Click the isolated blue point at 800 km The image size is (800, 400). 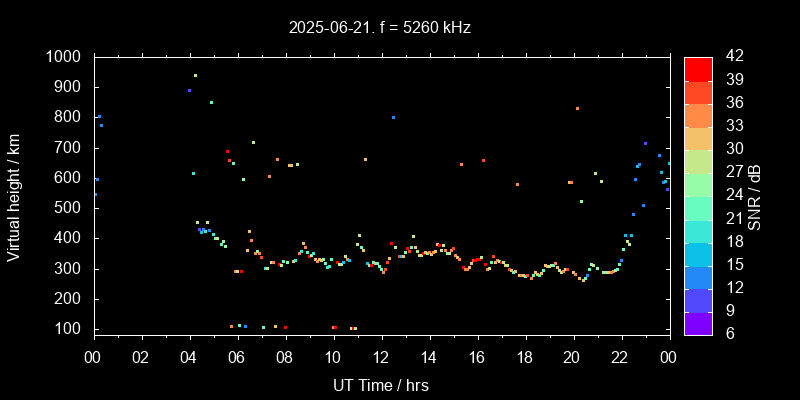coord(393,117)
